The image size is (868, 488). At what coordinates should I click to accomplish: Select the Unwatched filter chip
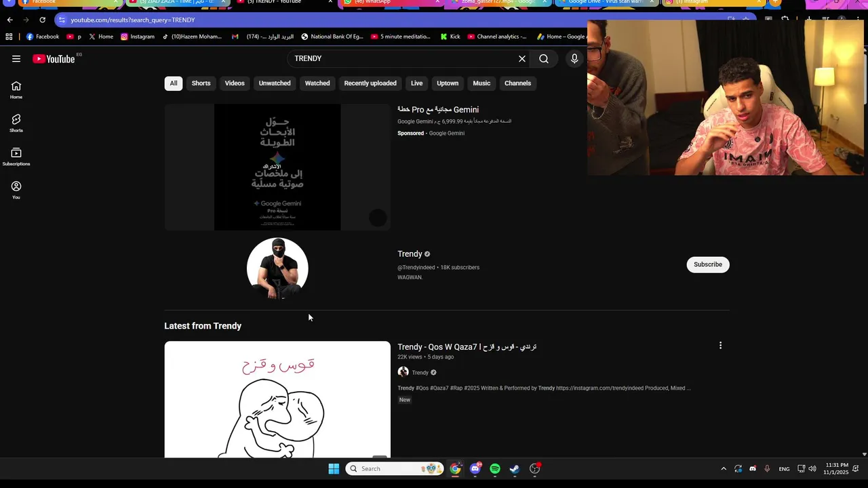pos(275,83)
